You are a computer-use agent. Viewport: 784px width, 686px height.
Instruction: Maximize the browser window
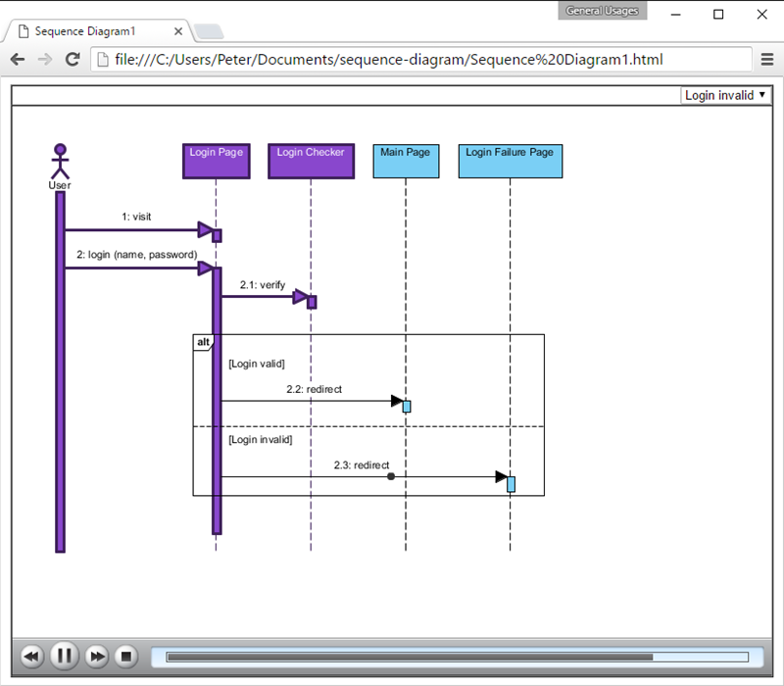(x=718, y=14)
